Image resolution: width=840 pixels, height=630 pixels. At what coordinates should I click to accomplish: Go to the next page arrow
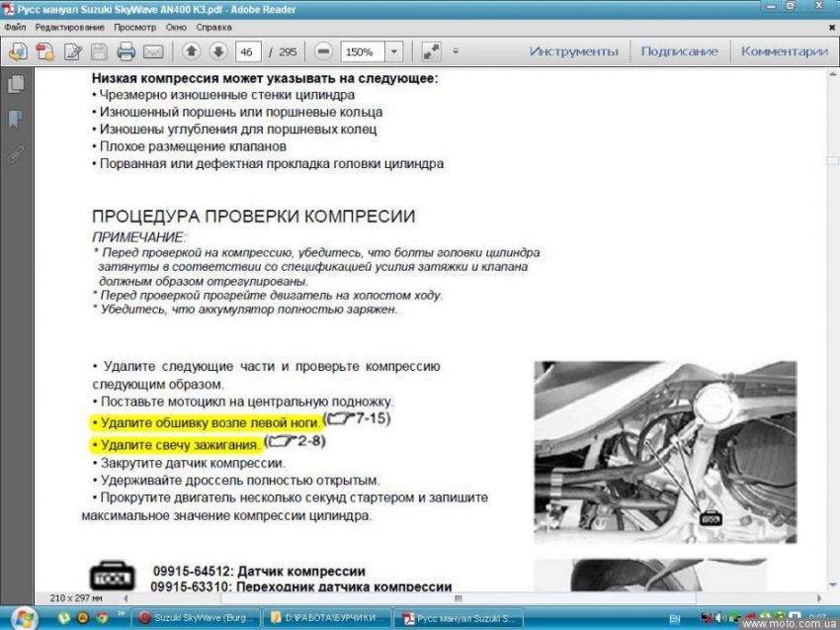[218, 51]
